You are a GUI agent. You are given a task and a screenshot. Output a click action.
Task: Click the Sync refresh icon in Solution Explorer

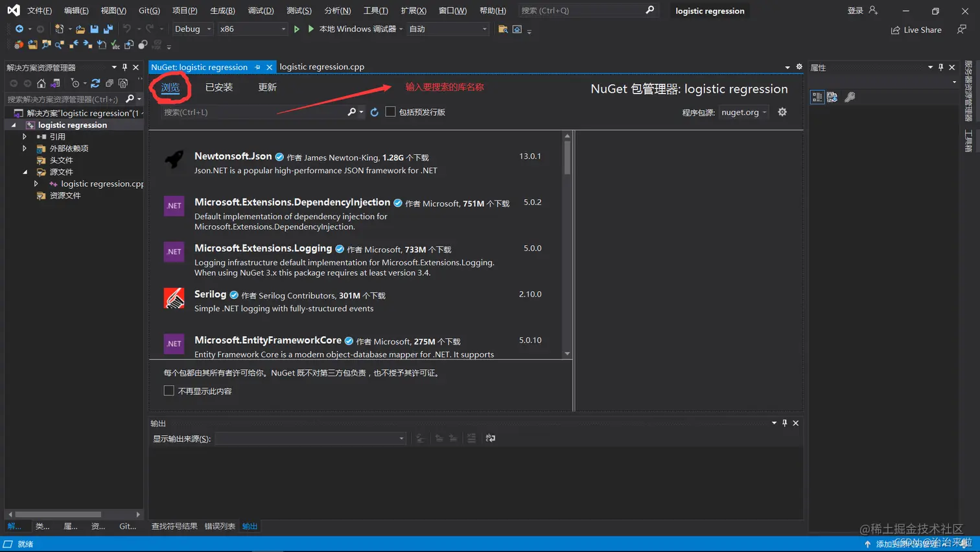[95, 83]
